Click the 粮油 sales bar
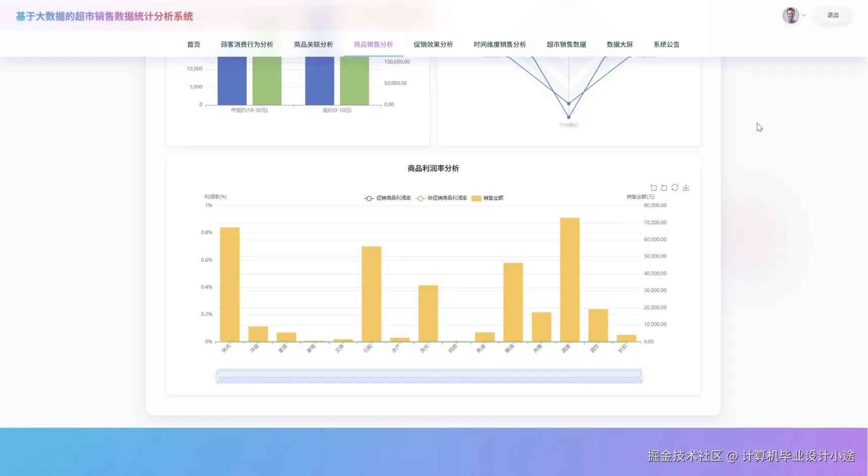The width and height of the screenshot is (868, 476). tap(513, 302)
